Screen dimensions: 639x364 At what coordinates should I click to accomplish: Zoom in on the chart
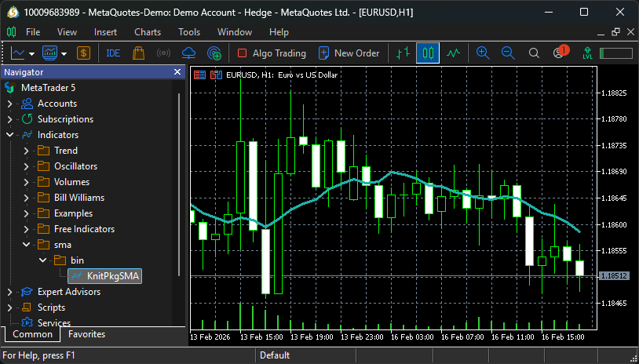click(x=483, y=53)
